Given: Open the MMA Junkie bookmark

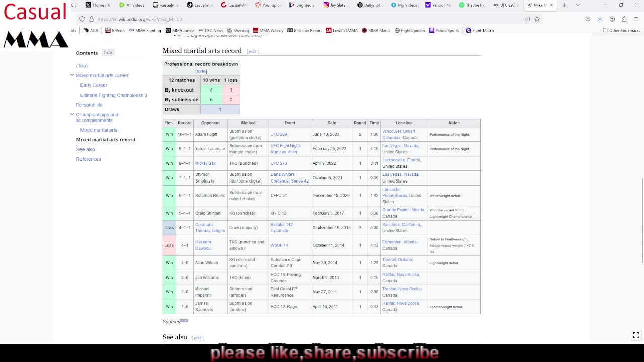Looking at the screenshot, I should (x=180, y=30).
